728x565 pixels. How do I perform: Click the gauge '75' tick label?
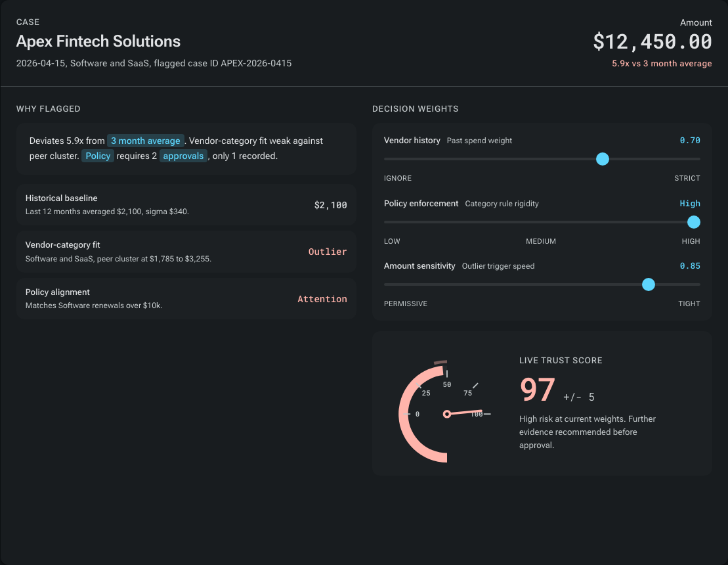click(467, 393)
